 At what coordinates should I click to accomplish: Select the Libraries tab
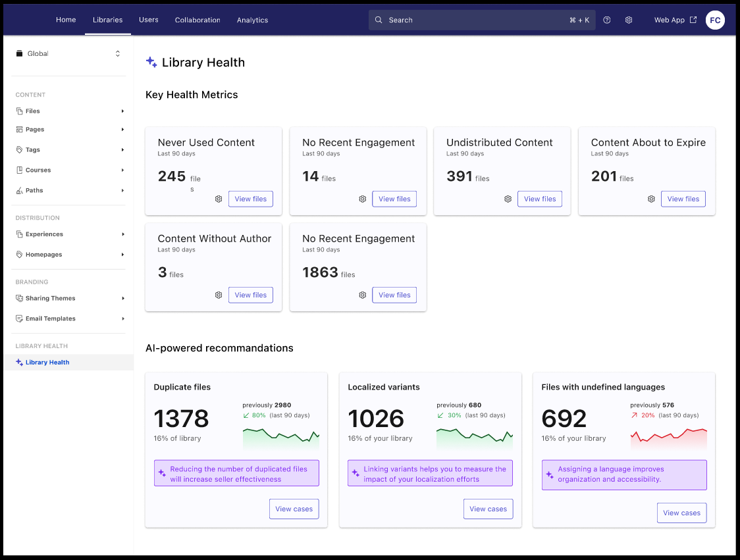(x=107, y=20)
